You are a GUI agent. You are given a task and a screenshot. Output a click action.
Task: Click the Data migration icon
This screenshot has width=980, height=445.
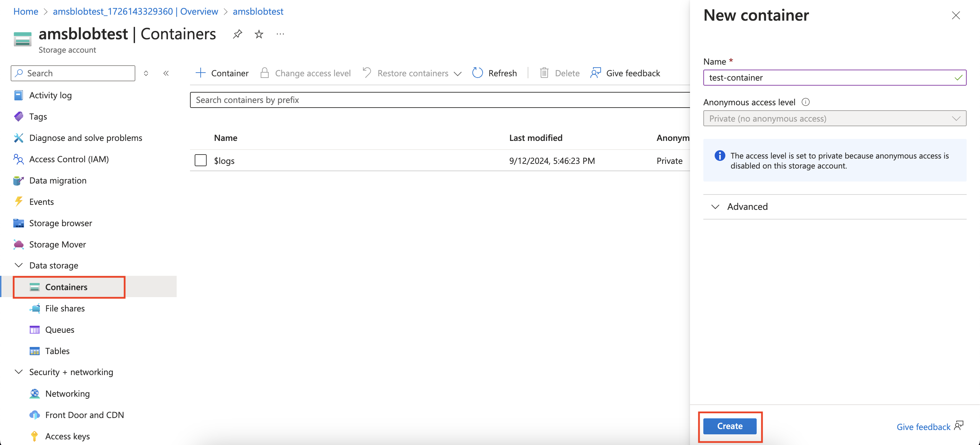pyautogui.click(x=18, y=180)
